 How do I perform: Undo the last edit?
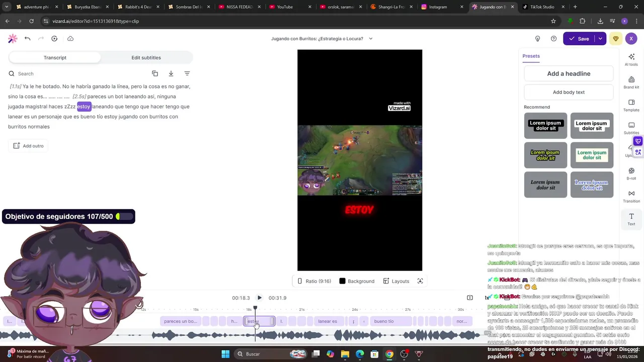coord(27,39)
